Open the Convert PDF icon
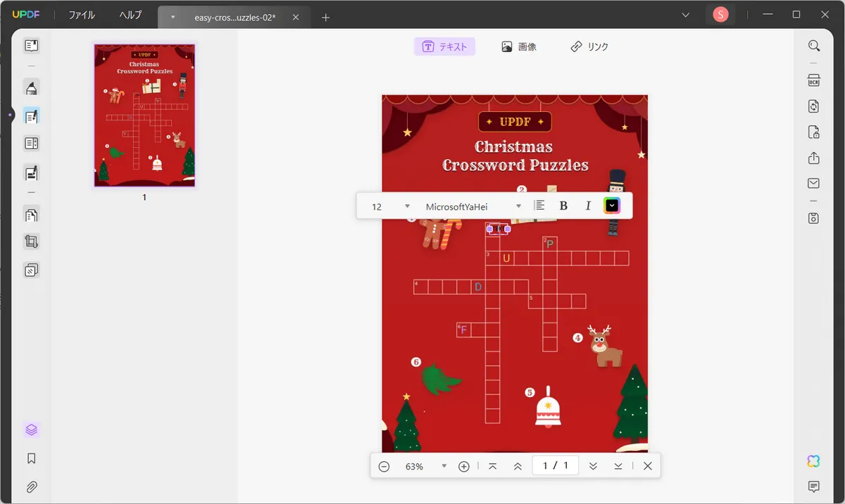Image resolution: width=845 pixels, height=504 pixels. 814,106
